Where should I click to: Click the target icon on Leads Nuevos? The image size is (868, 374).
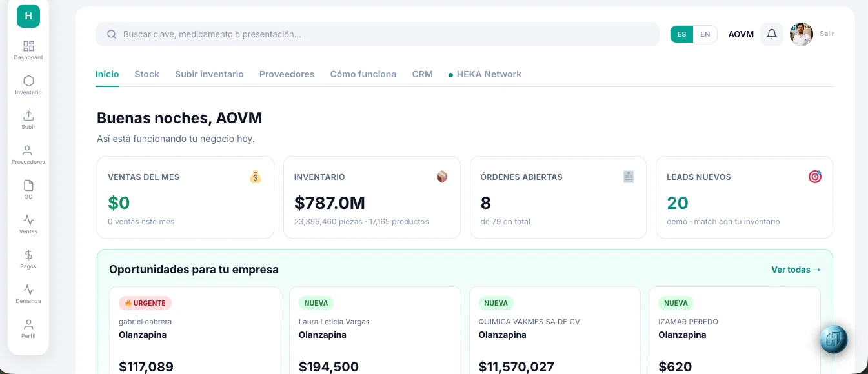[815, 177]
